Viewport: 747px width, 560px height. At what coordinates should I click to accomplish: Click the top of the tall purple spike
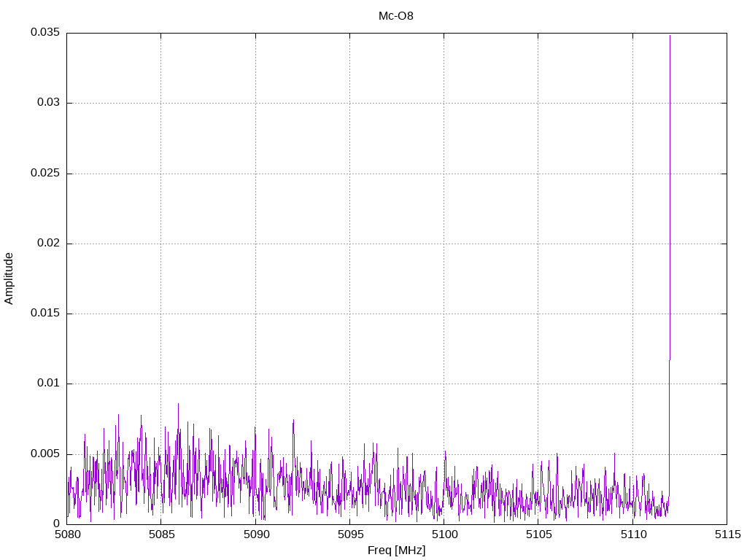pyautogui.click(x=670, y=36)
